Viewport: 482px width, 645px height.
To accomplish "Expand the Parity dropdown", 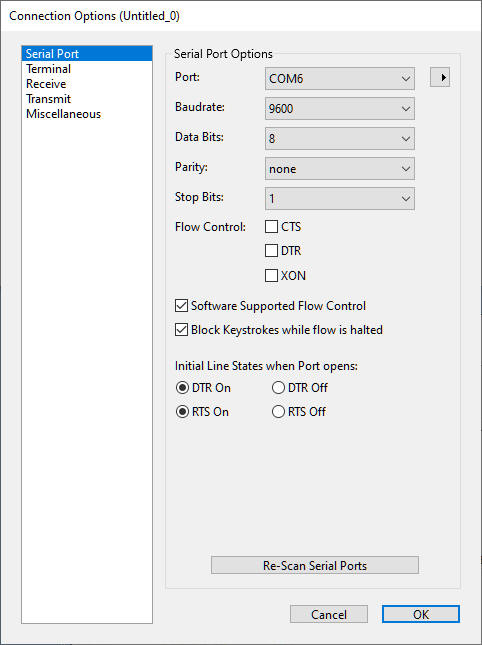I will [340, 169].
